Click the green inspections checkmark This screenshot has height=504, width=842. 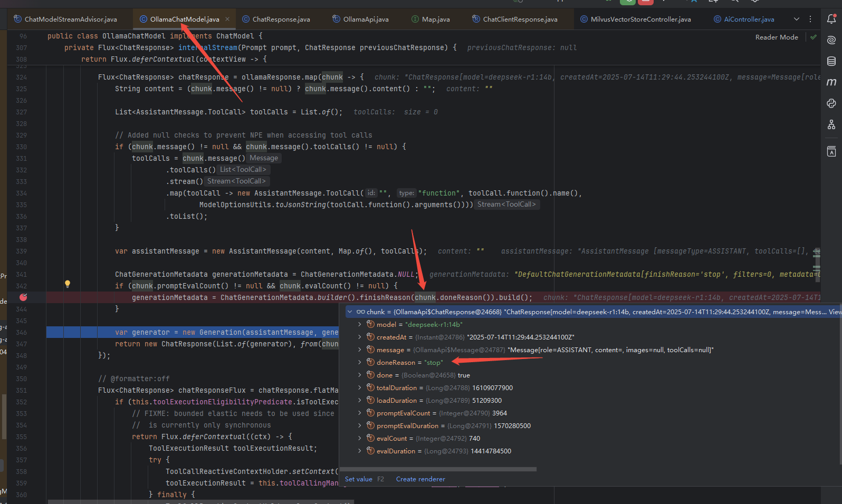(814, 37)
